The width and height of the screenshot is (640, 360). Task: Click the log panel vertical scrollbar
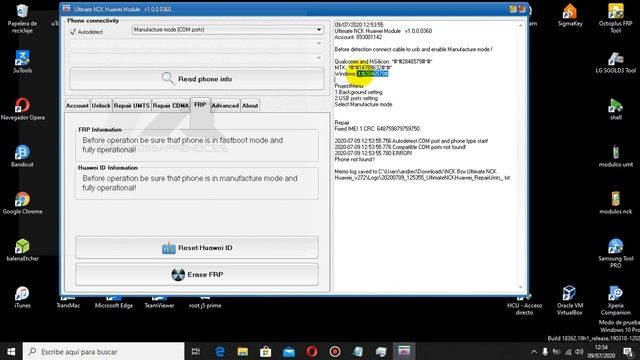[x=520, y=156]
